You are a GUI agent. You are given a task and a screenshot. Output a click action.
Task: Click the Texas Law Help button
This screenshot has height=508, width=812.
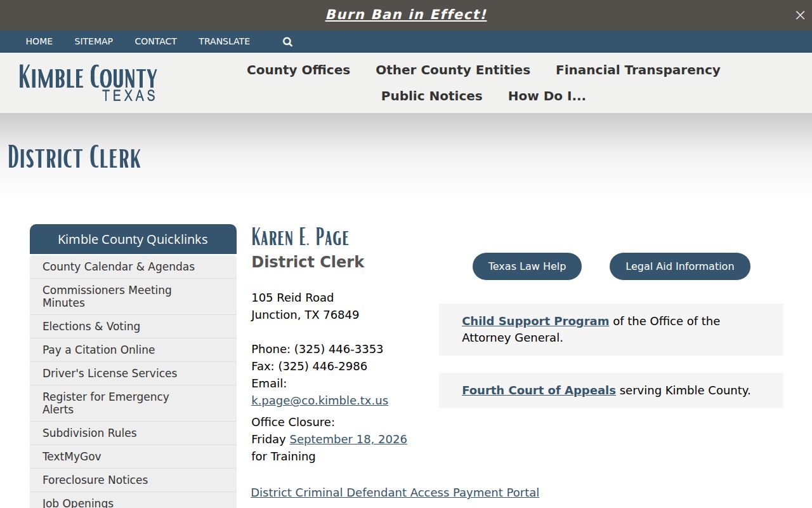pyautogui.click(x=527, y=266)
